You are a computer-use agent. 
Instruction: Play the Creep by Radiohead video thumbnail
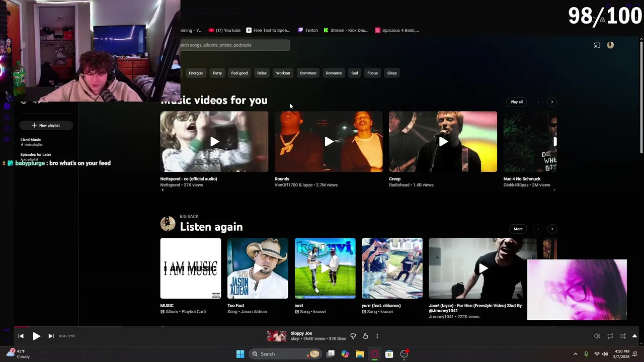443,142
